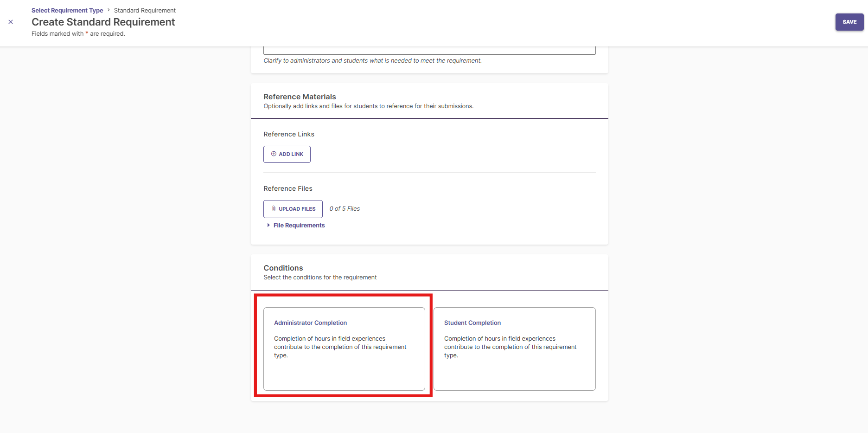The image size is (868, 433).
Task: Select the Student Completion condition card
Action: (x=515, y=349)
